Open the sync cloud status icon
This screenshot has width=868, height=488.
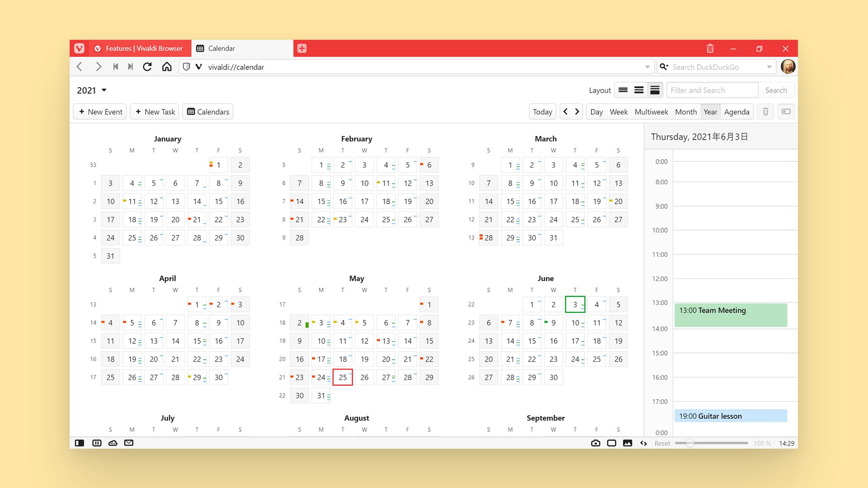pos(113,443)
